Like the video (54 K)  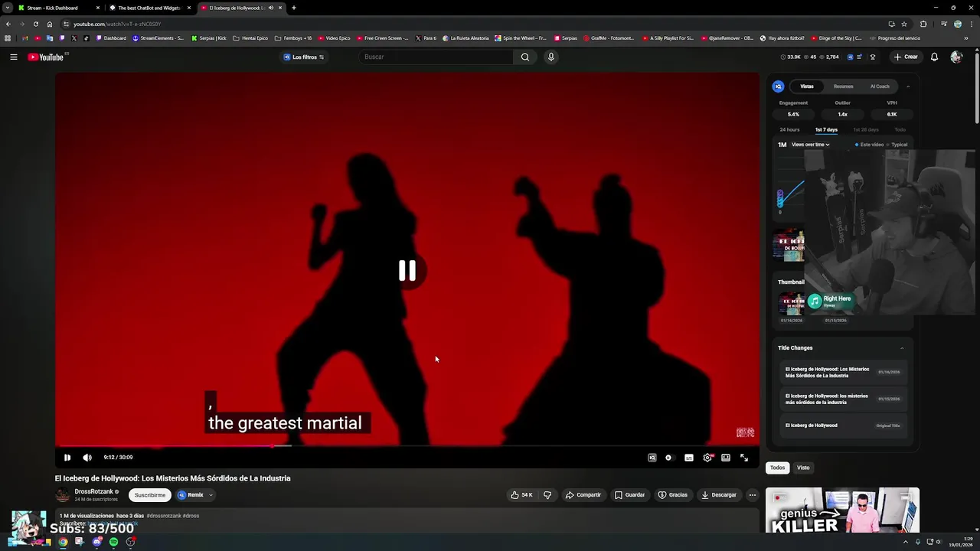[x=522, y=495]
